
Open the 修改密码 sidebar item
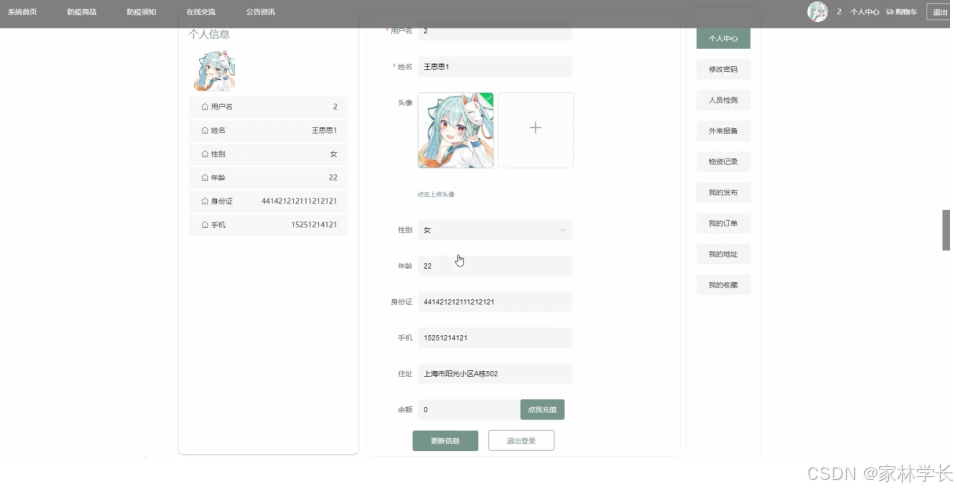click(x=723, y=69)
